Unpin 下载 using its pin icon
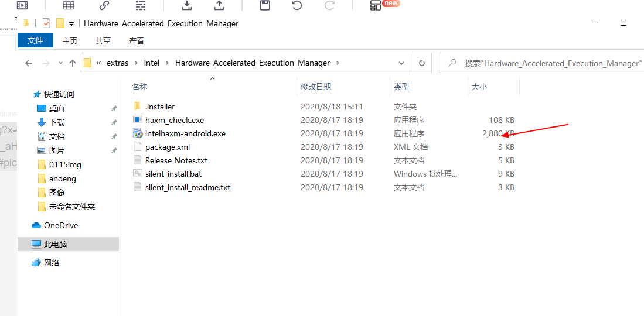This screenshot has height=316, width=644. [114, 122]
